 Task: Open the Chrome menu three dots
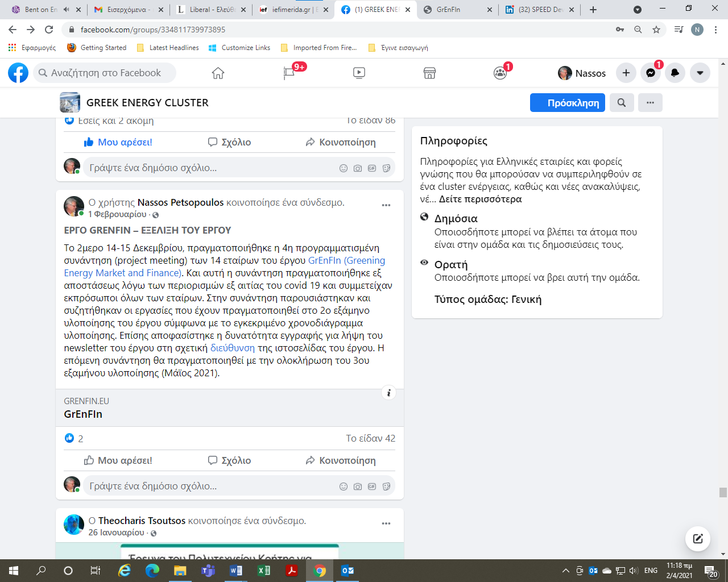pyautogui.click(x=715, y=30)
